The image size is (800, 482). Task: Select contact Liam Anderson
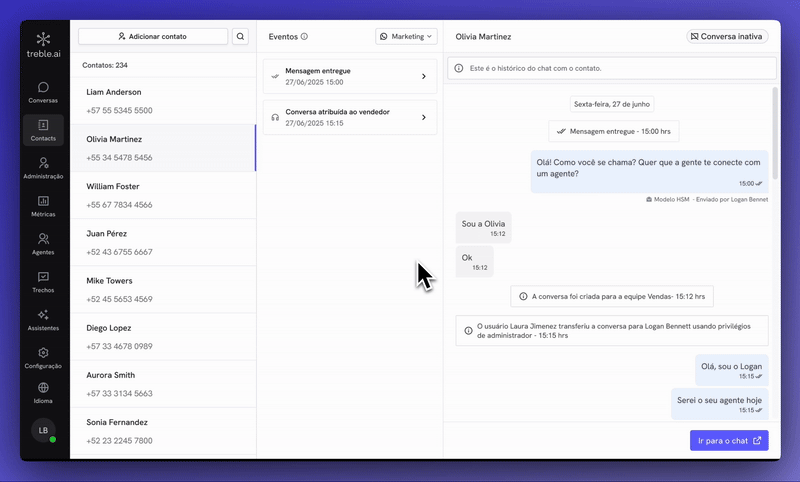[x=163, y=101]
